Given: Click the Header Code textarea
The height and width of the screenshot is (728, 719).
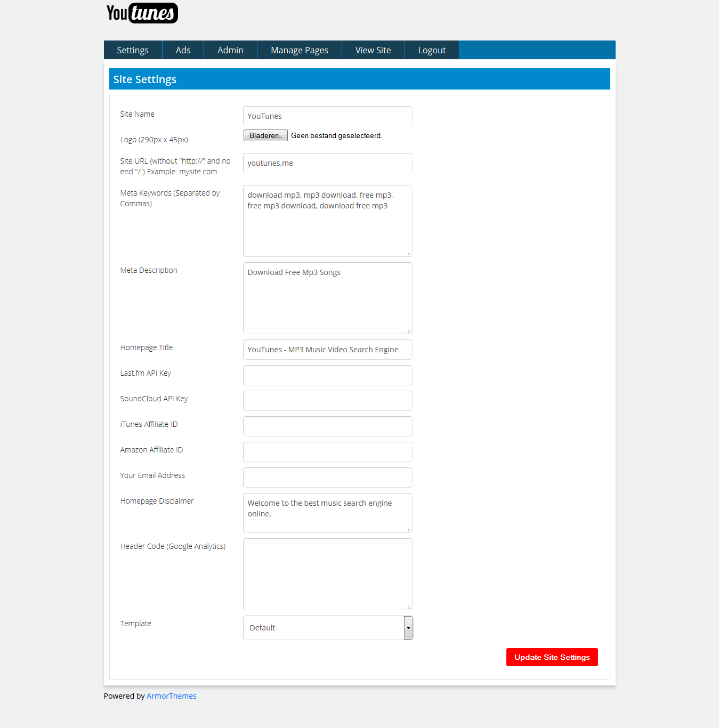Looking at the screenshot, I should coord(328,574).
